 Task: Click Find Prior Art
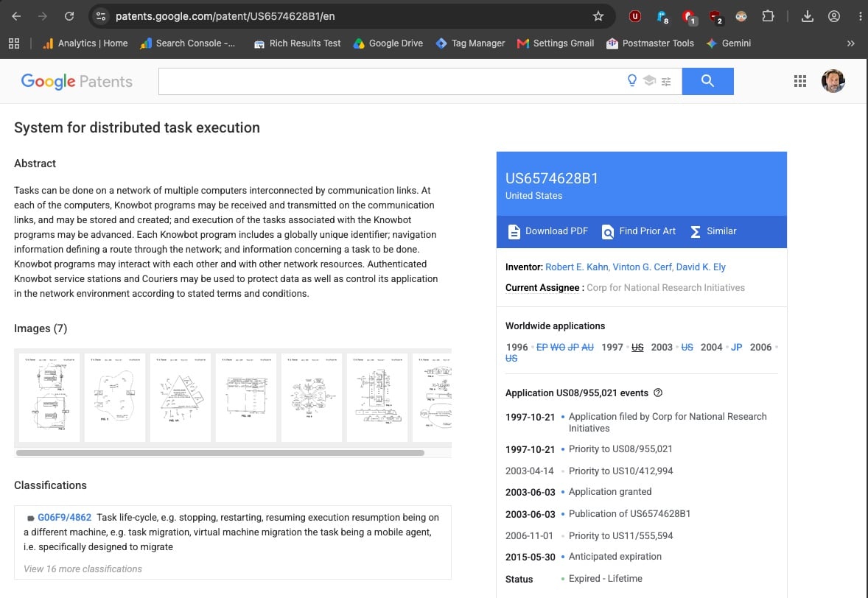[639, 231]
